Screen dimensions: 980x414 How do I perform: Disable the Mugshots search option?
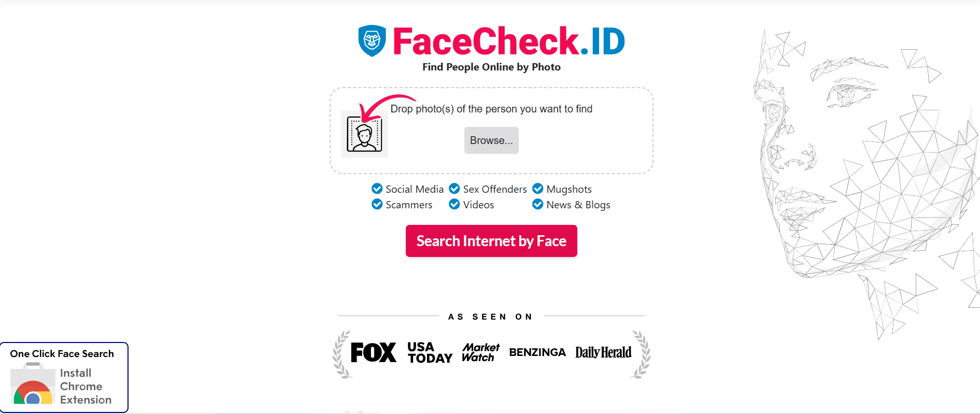537,189
